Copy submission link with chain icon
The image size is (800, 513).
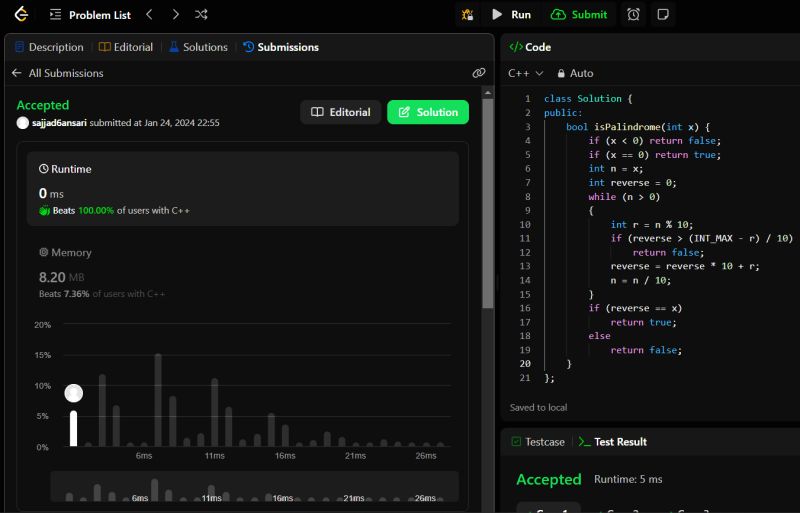pyautogui.click(x=479, y=73)
